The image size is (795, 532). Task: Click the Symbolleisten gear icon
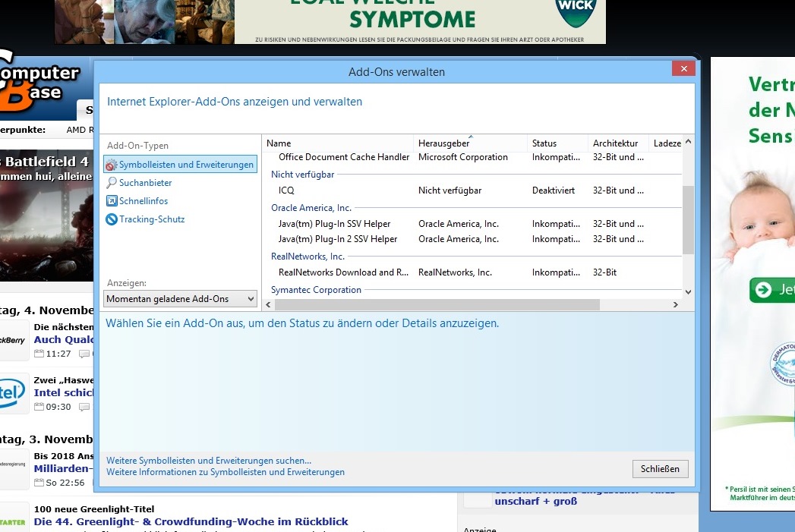112,165
